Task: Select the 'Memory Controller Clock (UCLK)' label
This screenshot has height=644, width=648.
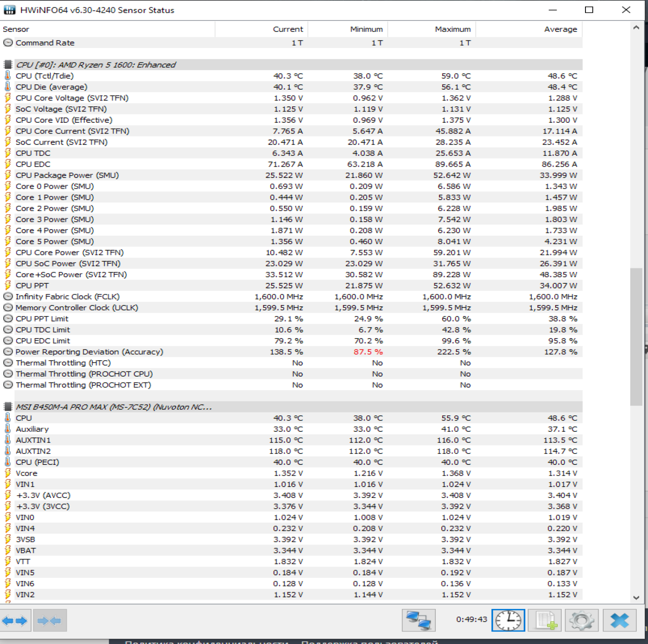Action: (x=77, y=308)
